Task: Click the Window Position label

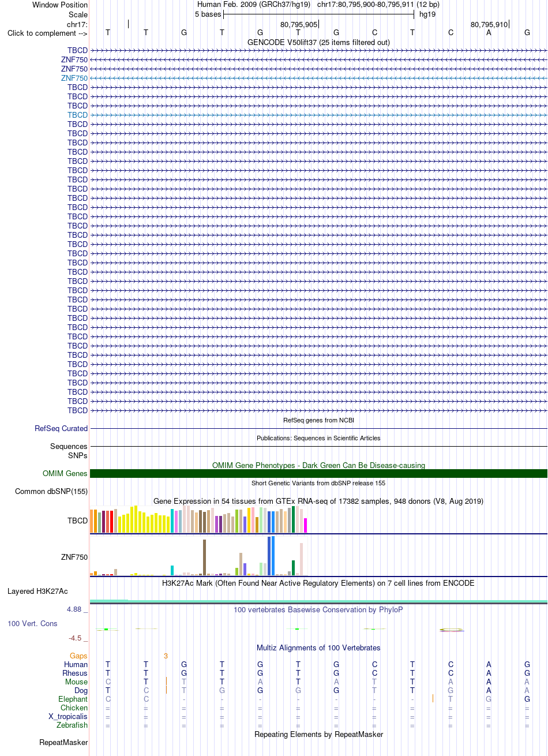Action: pyautogui.click(x=60, y=5)
